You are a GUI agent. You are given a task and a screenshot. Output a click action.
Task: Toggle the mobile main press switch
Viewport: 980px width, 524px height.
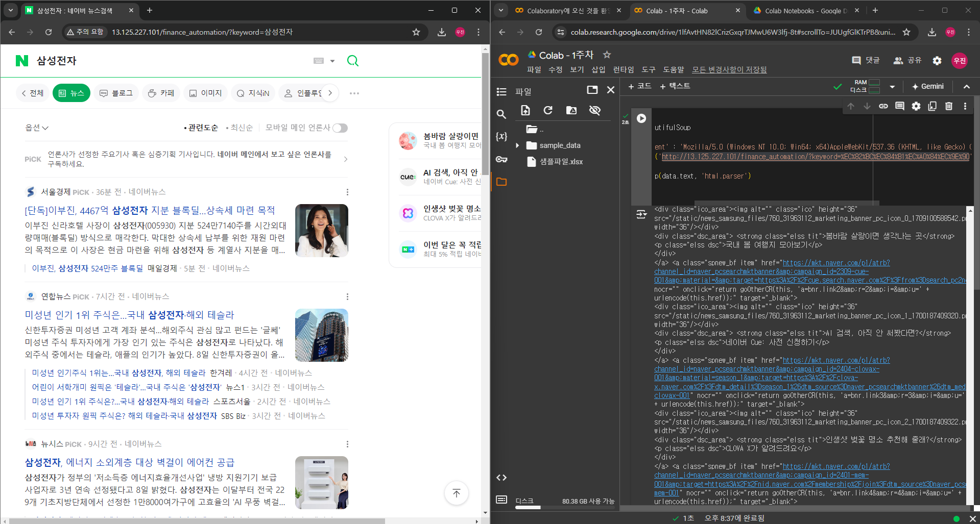coord(340,128)
